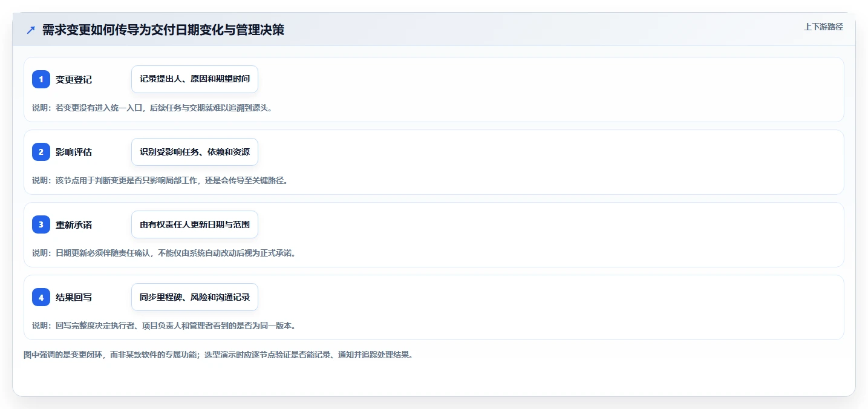
Task: Click the 影响评估 step label
Action: (x=74, y=152)
